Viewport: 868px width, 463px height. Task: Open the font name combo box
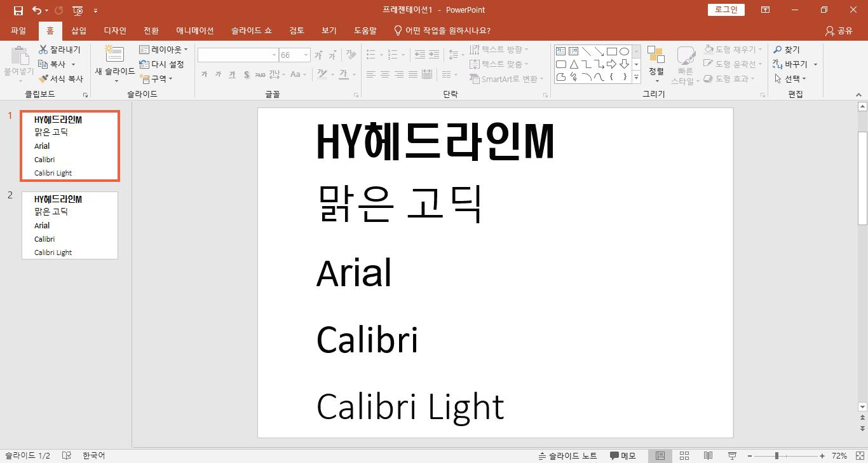coord(238,55)
